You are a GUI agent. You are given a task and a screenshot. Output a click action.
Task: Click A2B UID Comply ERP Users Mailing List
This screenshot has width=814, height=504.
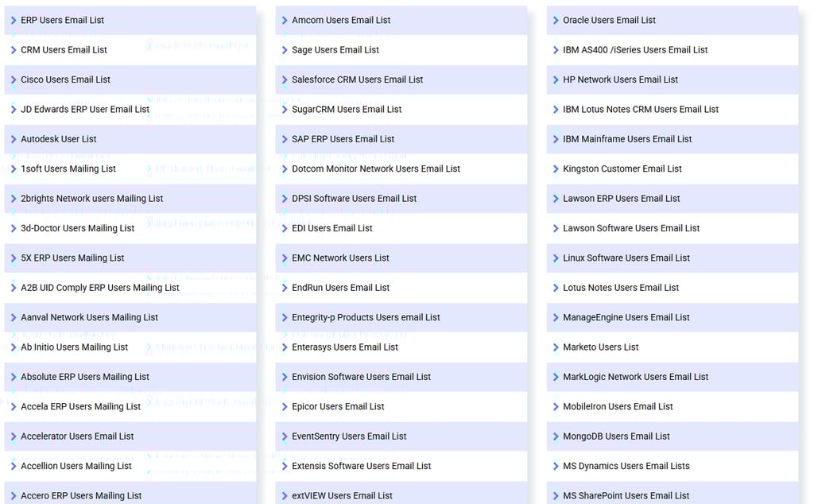click(99, 288)
